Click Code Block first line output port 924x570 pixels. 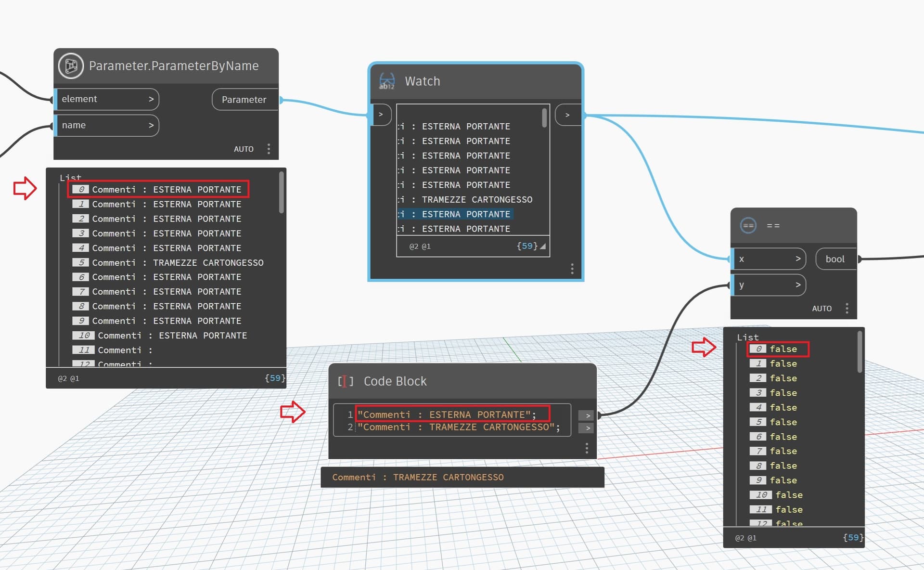click(x=587, y=415)
